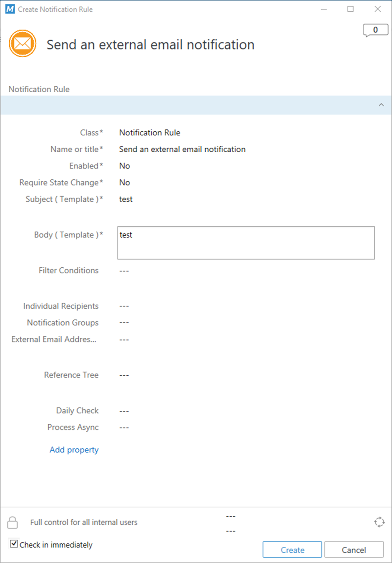Open the comments bubble showing 0
This screenshot has height=563, width=392.
point(375,30)
